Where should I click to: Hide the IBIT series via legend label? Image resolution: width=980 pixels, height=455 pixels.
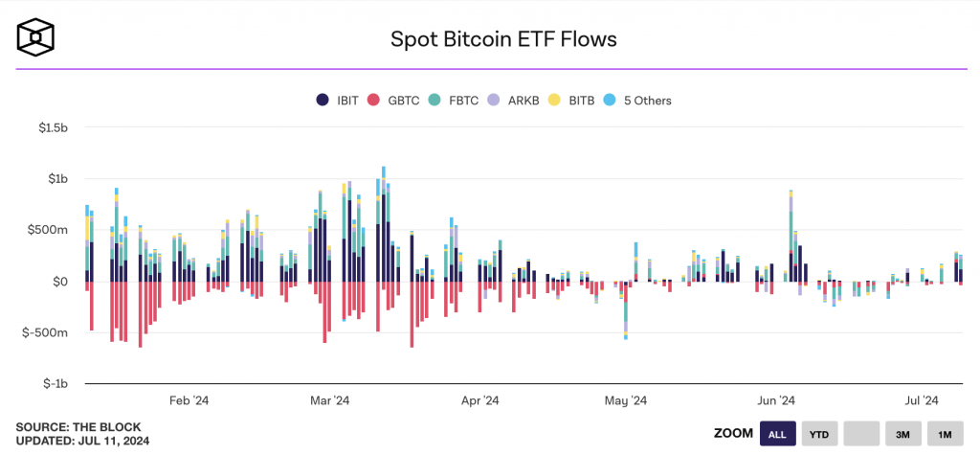pyautogui.click(x=346, y=100)
